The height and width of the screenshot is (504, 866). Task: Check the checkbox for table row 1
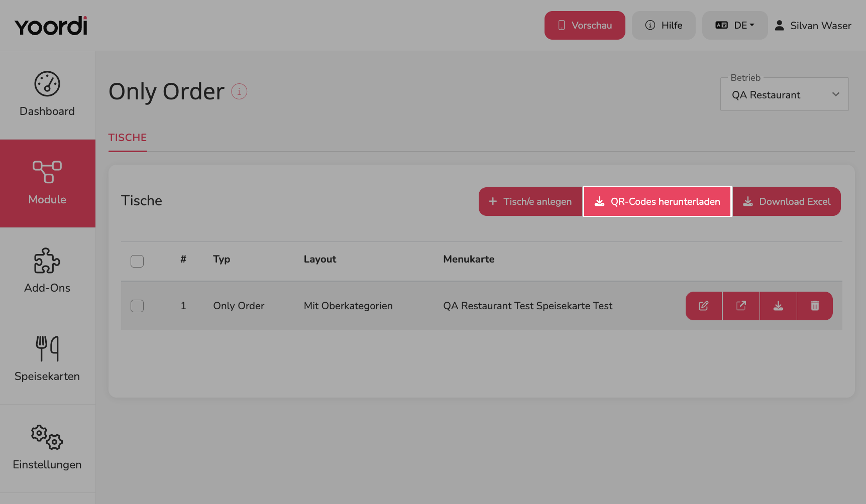(137, 306)
